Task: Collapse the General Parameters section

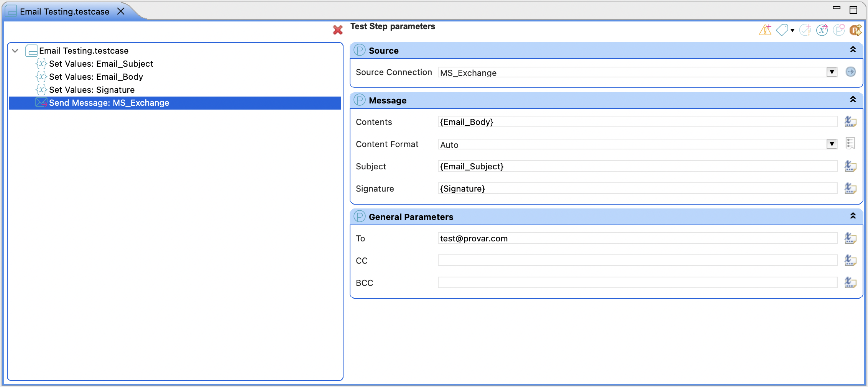Action: (x=853, y=216)
